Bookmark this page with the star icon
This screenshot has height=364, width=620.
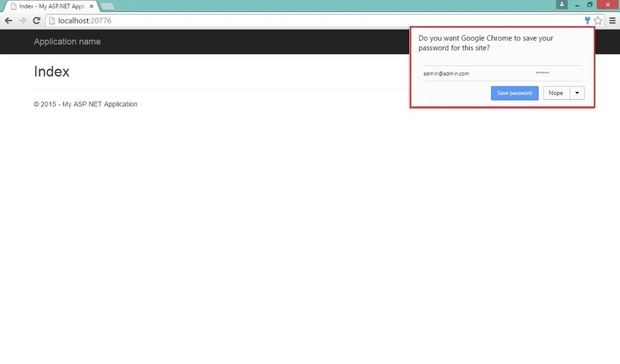(x=598, y=21)
